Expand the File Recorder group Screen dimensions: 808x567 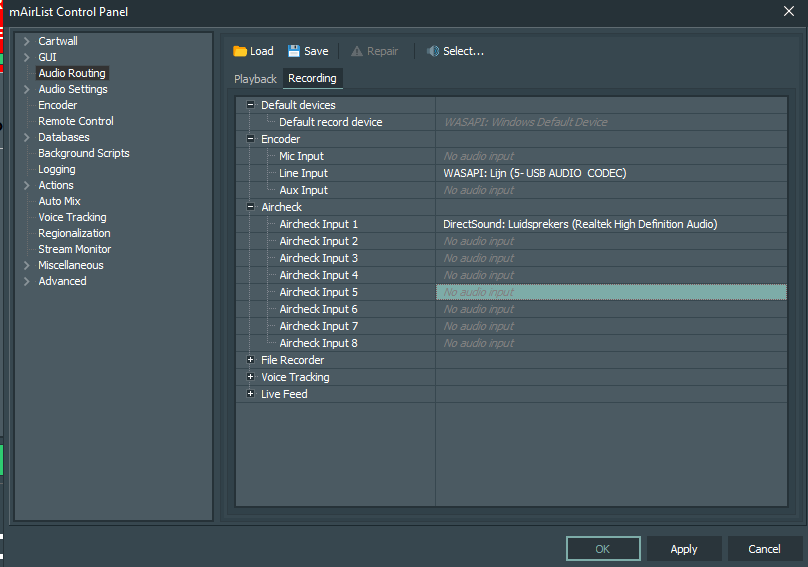click(250, 360)
